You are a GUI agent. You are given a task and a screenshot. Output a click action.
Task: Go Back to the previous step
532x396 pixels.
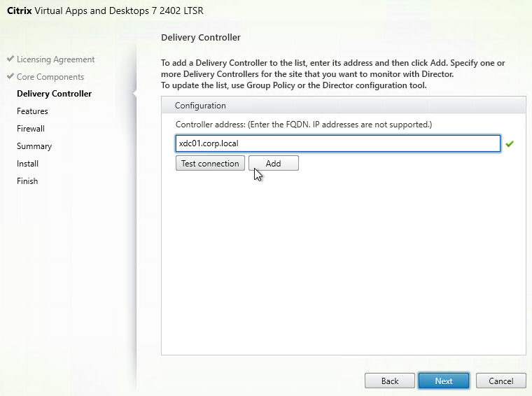389,381
